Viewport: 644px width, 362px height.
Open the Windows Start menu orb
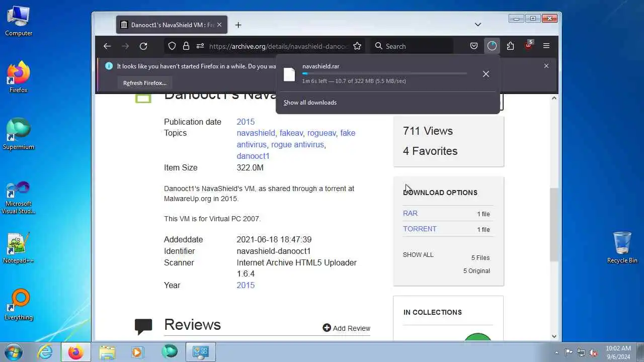[14, 352]
